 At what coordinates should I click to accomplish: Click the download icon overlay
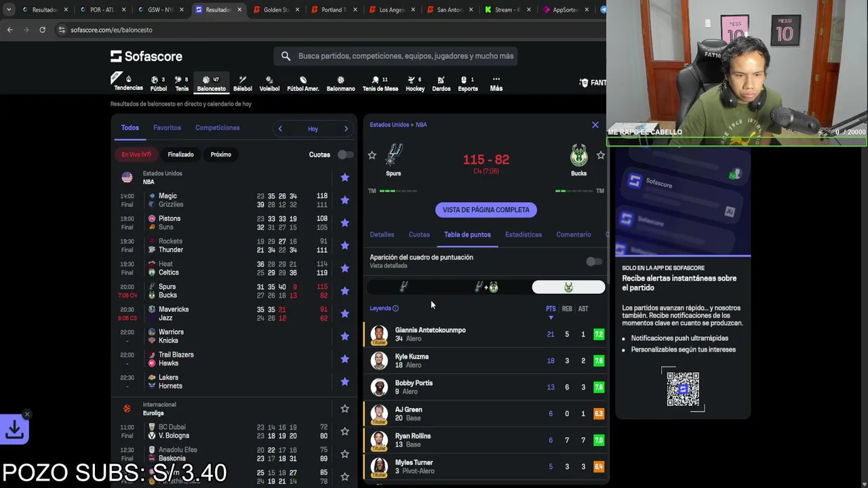[x=14, y=430]
